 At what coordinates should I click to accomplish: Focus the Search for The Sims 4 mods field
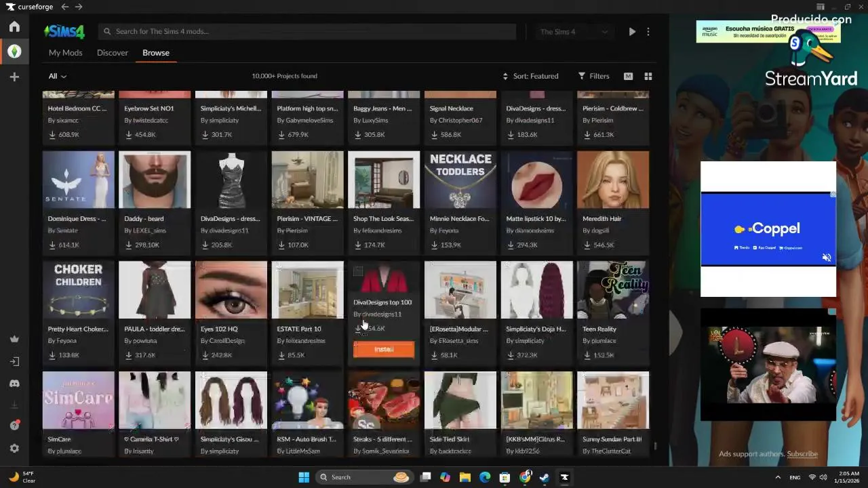pyautogui.click(x=309, y=31)
